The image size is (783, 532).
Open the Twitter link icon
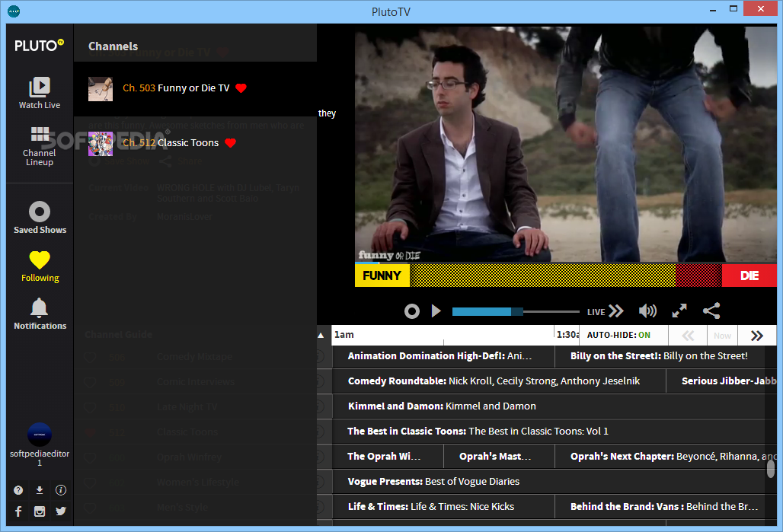pyautogui.click(x=61, y=511)
